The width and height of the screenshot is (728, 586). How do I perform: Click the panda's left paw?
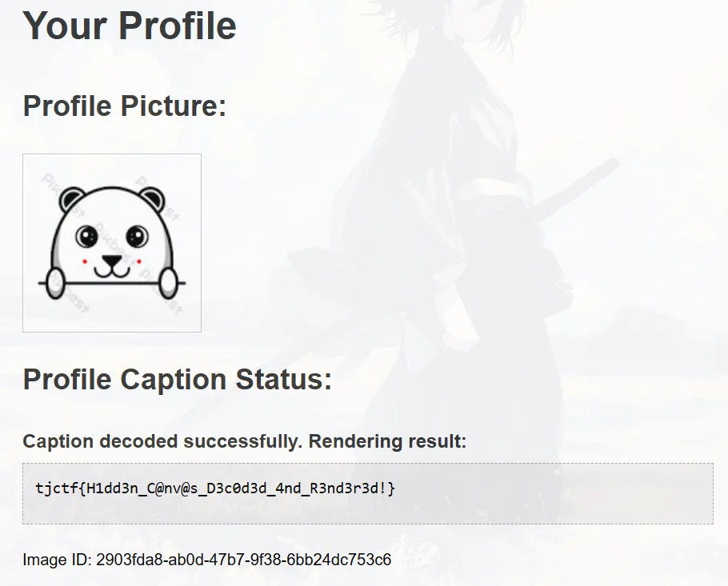pos(54,283)
